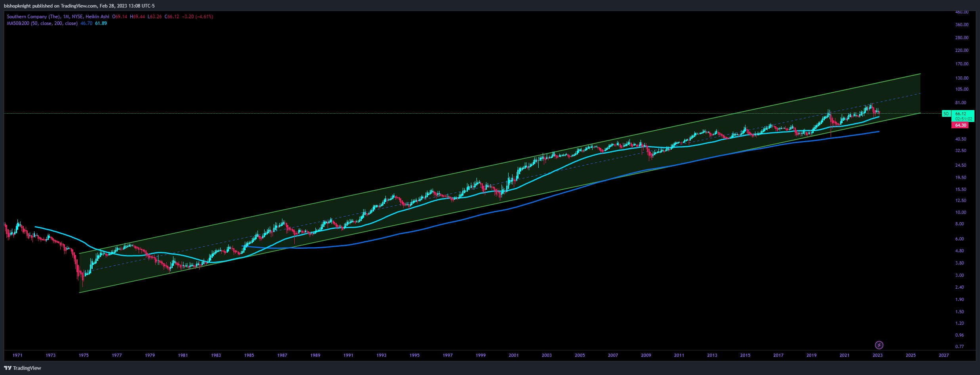Click the 6.00 price axis label
This screenshot has height=375, width=980.
(959, 239)
